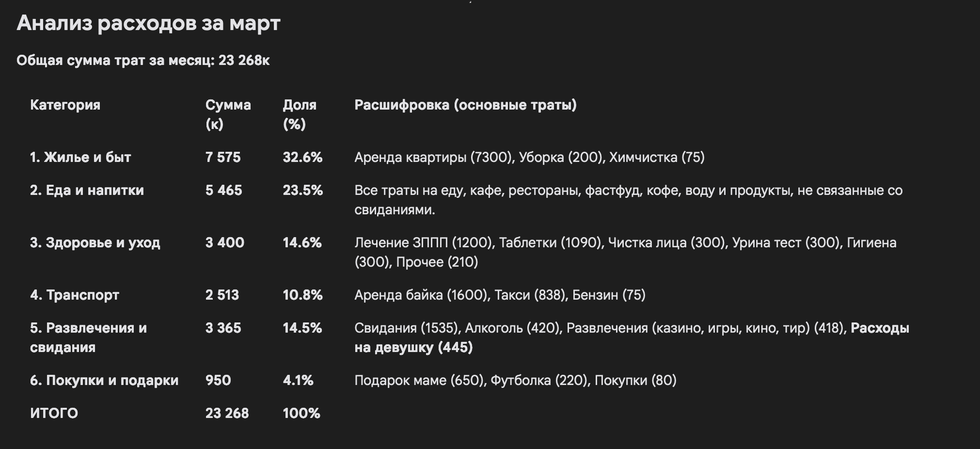Click the amount 3 400 cell
This screenshot has height=449, width=980.
pyautogui.click(x=225, y=242)
